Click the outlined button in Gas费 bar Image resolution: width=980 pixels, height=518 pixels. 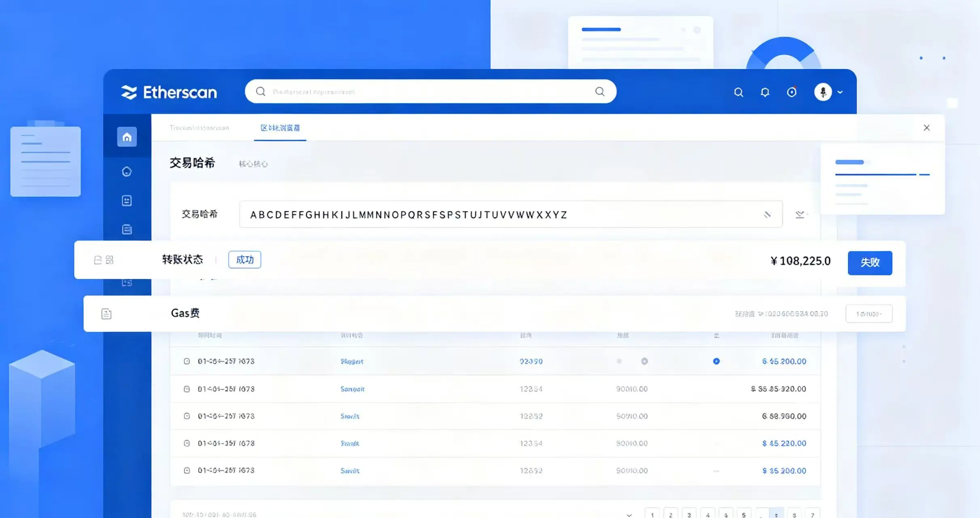pyautogui.click(x=869, y=314)
